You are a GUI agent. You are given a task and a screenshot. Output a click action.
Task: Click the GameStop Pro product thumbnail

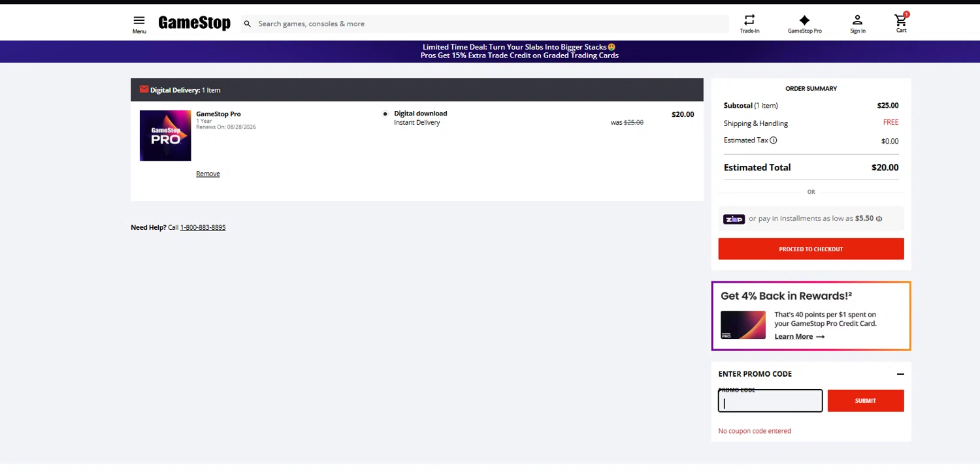(165, 136)
